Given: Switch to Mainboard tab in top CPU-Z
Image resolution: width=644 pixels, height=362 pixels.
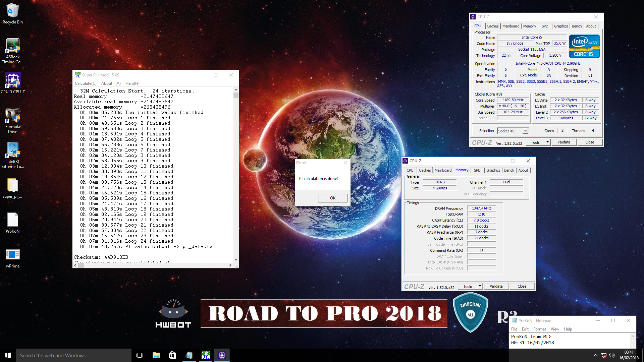Looking at the screenshot, I should (511, 26).
